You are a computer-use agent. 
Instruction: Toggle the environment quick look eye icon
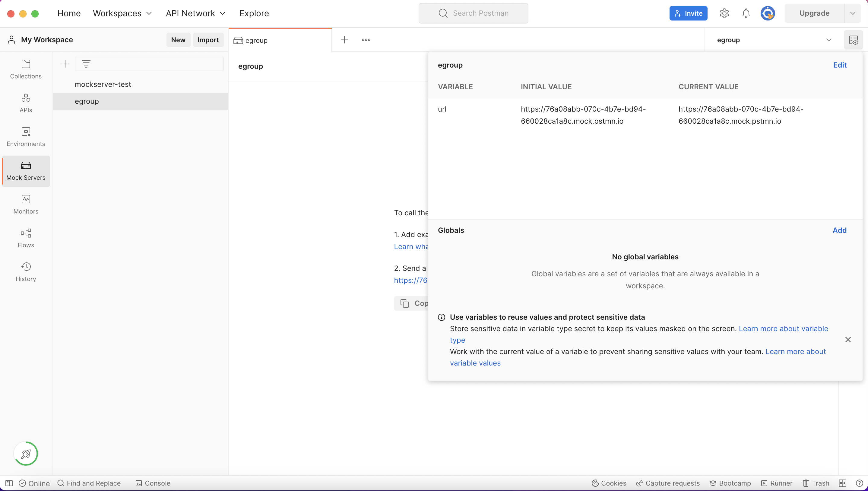[x=853, y=40]
